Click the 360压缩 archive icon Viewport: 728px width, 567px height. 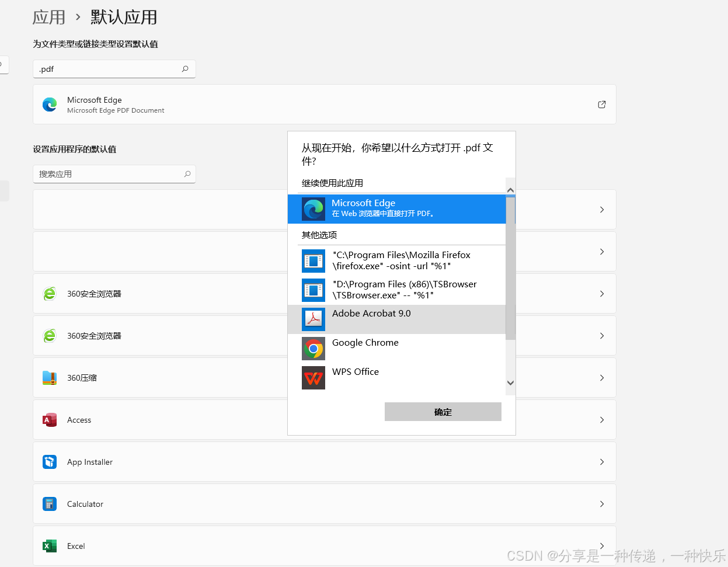click(x=50, y=378)
